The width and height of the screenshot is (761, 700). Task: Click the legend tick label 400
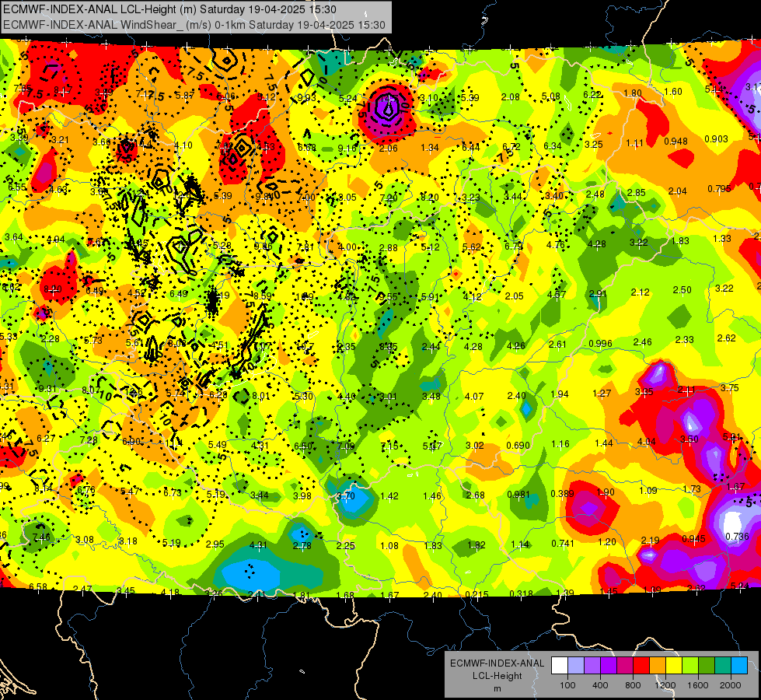pyautogui.click(x=600, y=685)
